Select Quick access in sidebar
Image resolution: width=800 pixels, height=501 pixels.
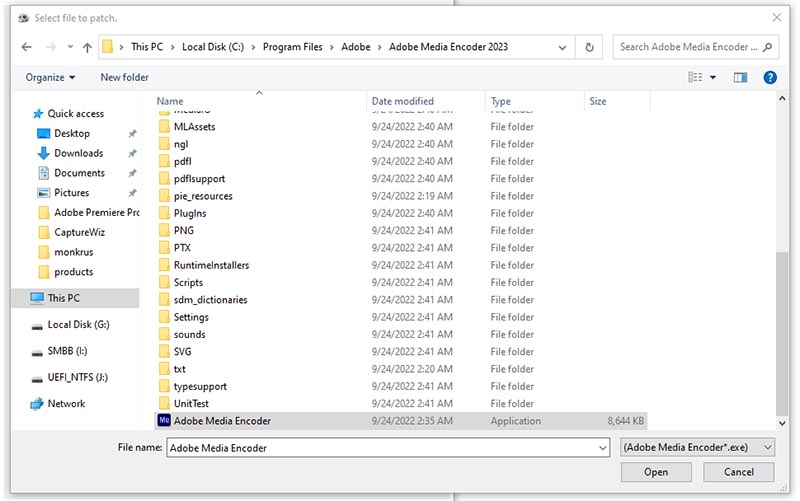click(76, 114)
